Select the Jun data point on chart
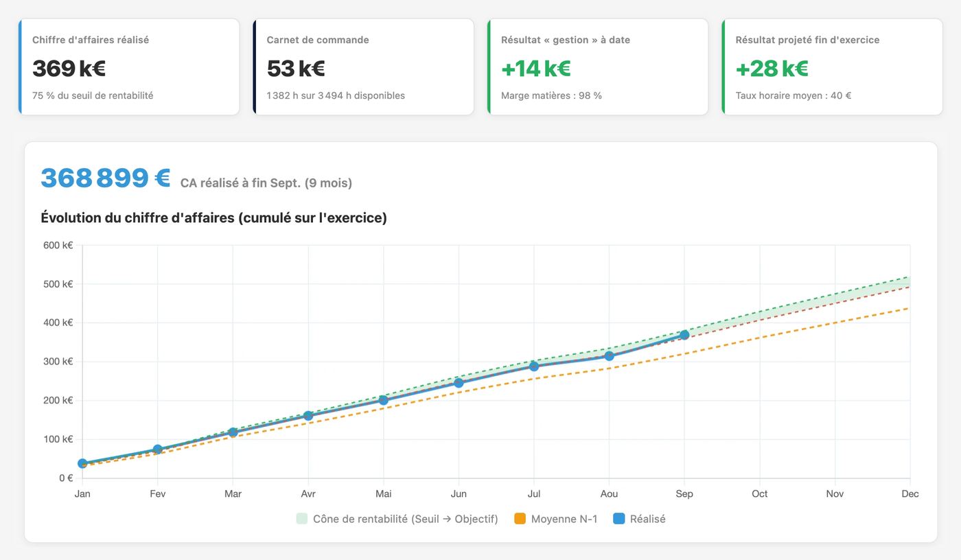This screenshot has height=560, width=961. [459, 383]
